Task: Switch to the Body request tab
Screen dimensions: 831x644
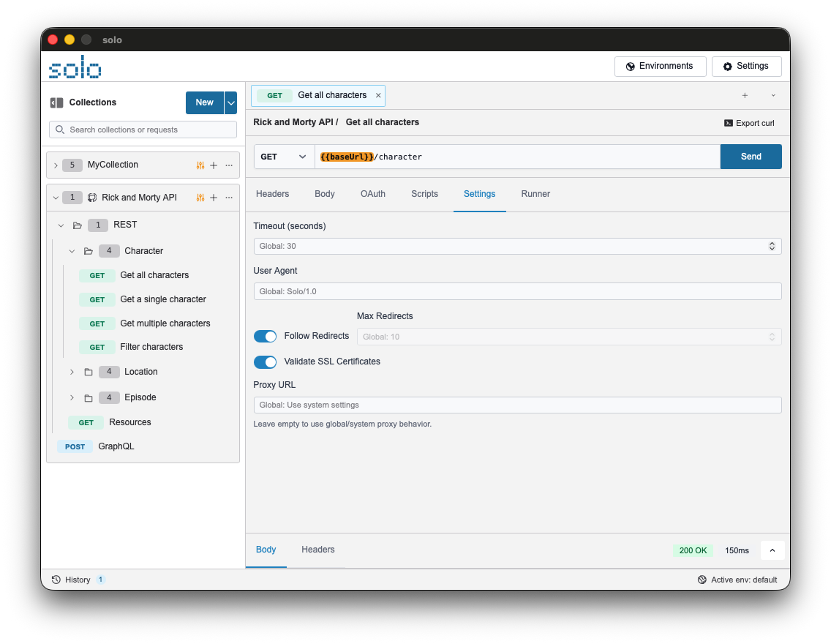Action: 324,194
